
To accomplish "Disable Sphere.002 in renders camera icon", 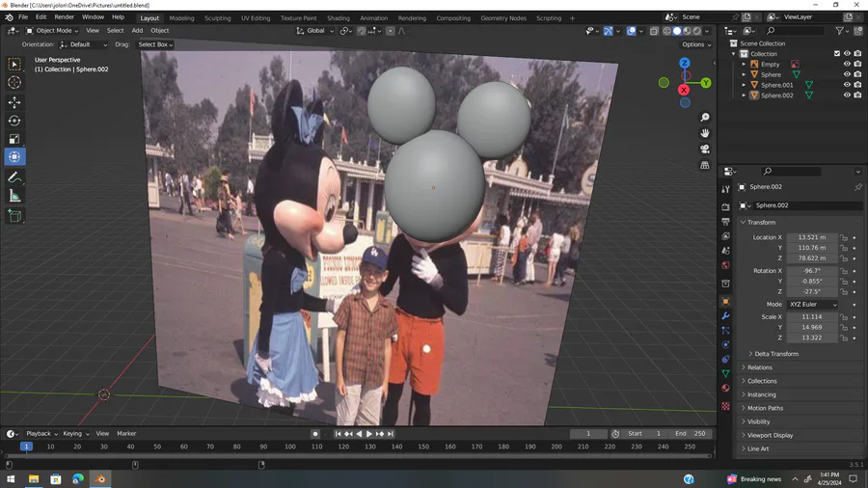I will (857, 95).
